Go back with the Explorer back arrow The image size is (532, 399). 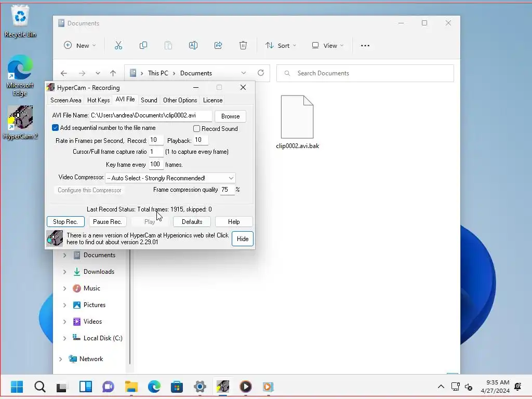[x=64, y=73]
